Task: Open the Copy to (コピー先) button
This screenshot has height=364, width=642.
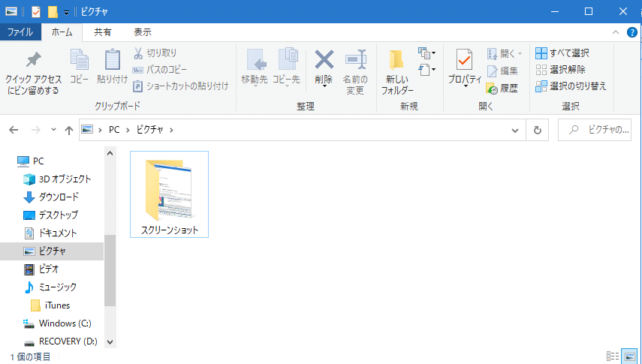Action: [x=287, y=68]
